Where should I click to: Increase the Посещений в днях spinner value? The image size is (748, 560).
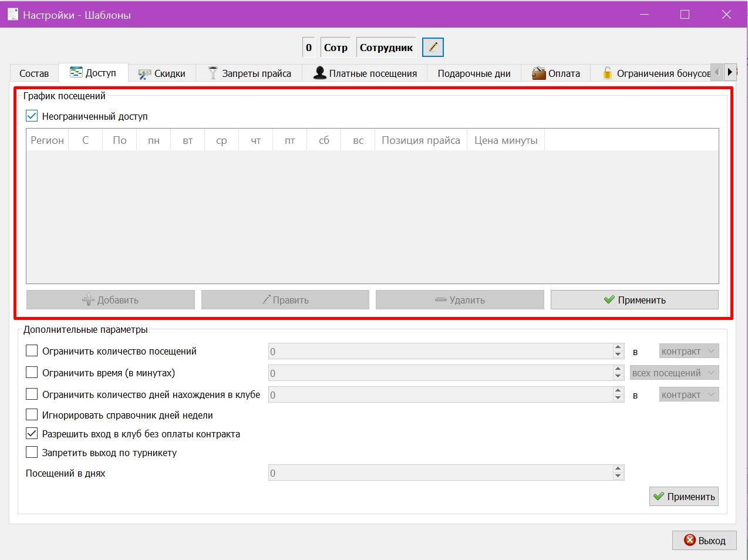point(618,469)
